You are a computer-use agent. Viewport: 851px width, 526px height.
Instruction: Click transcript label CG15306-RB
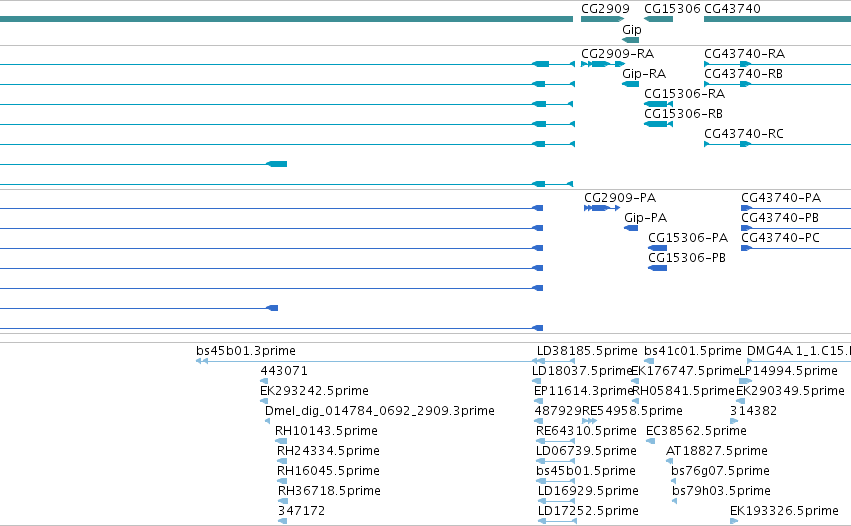[x=683, y=114]
